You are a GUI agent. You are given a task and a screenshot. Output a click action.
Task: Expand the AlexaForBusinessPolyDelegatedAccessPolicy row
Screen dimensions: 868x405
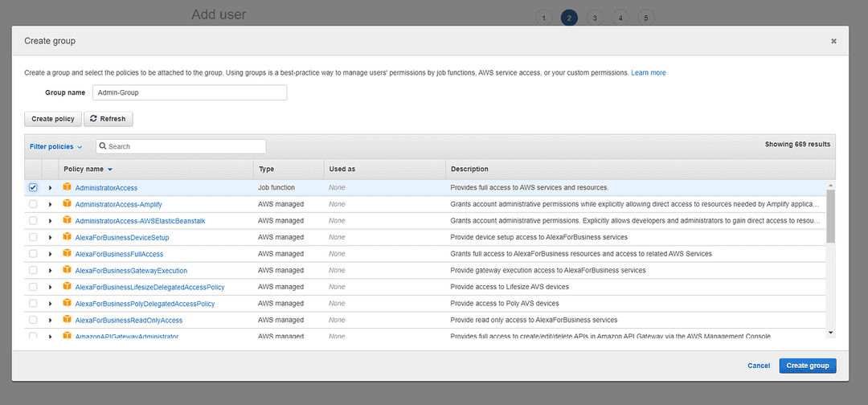pyautogui.click(x=51, y=305)
